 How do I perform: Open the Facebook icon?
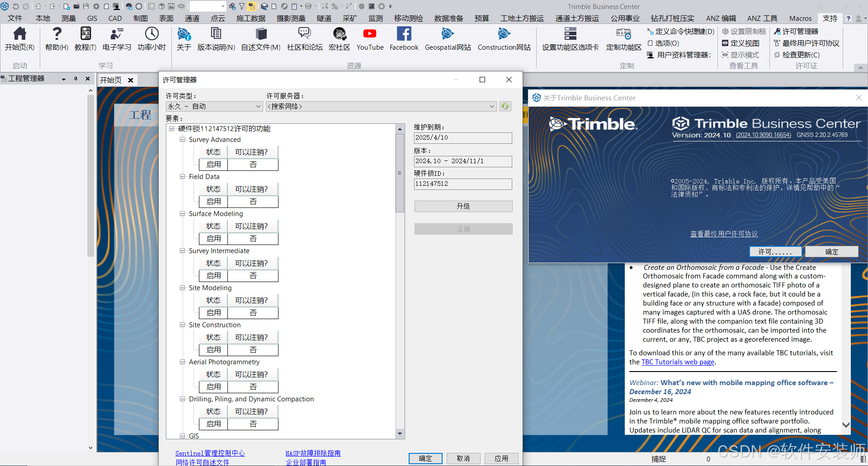click(404, 34)
